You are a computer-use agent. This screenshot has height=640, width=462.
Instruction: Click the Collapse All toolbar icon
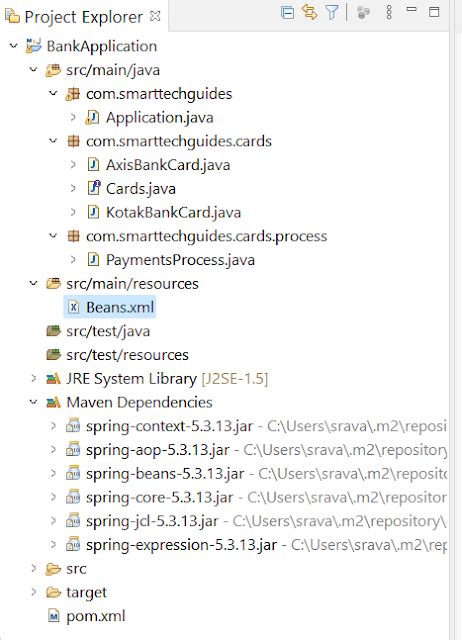point(287,13)
